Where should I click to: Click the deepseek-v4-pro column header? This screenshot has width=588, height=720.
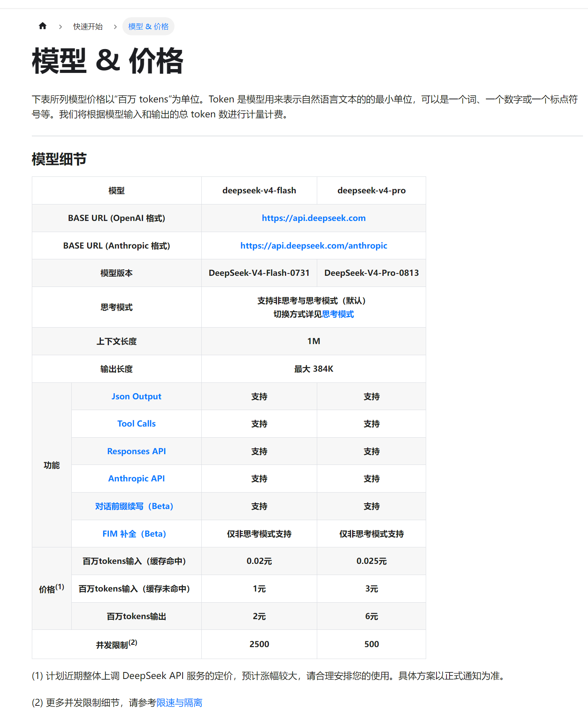[x=372, y=191]
